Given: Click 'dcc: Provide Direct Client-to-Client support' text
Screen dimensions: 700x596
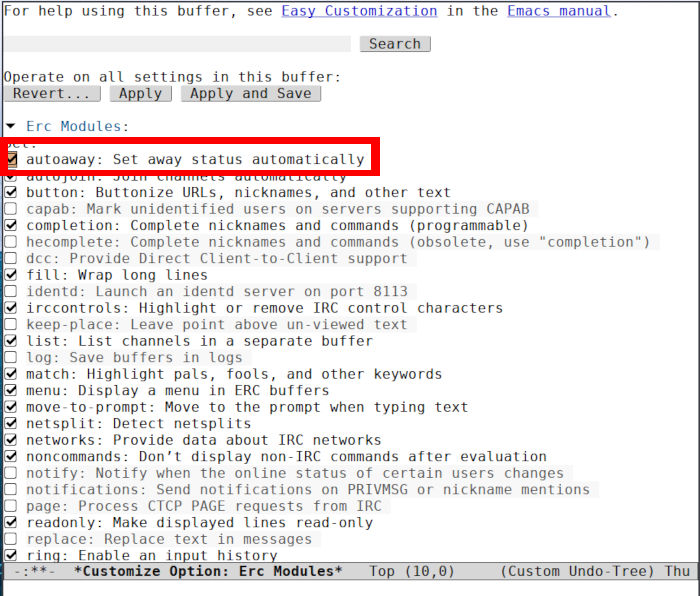Looking at the screenshot, I should pyautogui.click(x=217, y=258).
